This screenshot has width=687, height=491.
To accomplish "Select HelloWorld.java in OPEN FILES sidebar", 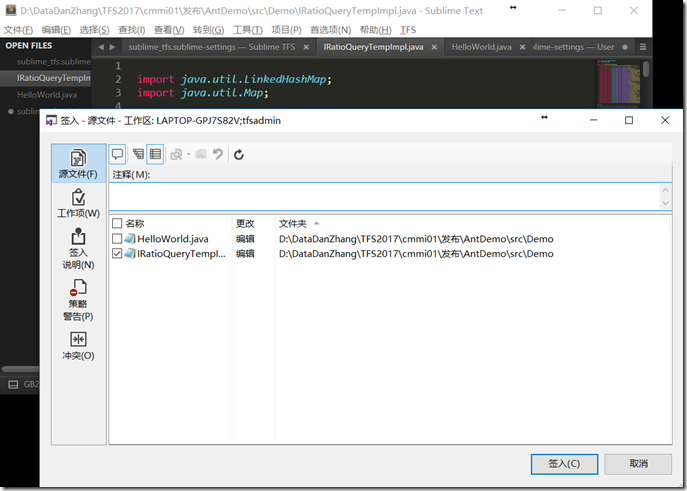I will (47, 95).
